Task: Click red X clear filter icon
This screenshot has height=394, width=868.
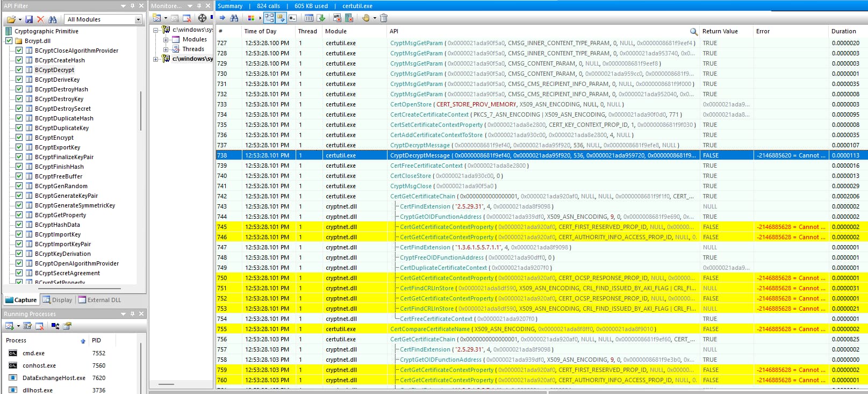Action: (x=40, y=19)
